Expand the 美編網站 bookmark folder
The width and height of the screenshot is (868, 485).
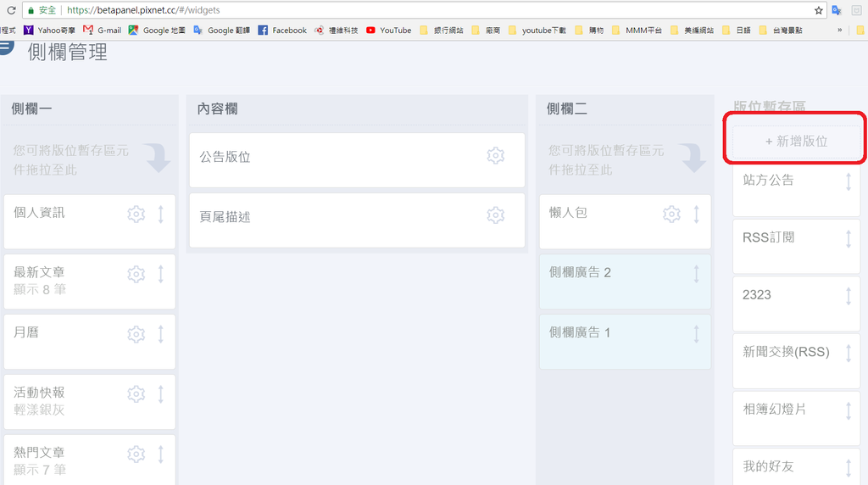(692, 30)
